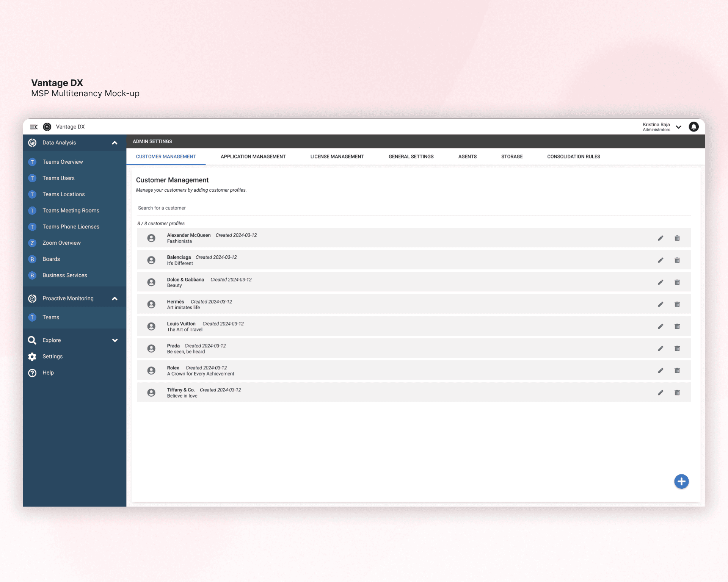
Task: Open the notifications bell
Action: 693,127
